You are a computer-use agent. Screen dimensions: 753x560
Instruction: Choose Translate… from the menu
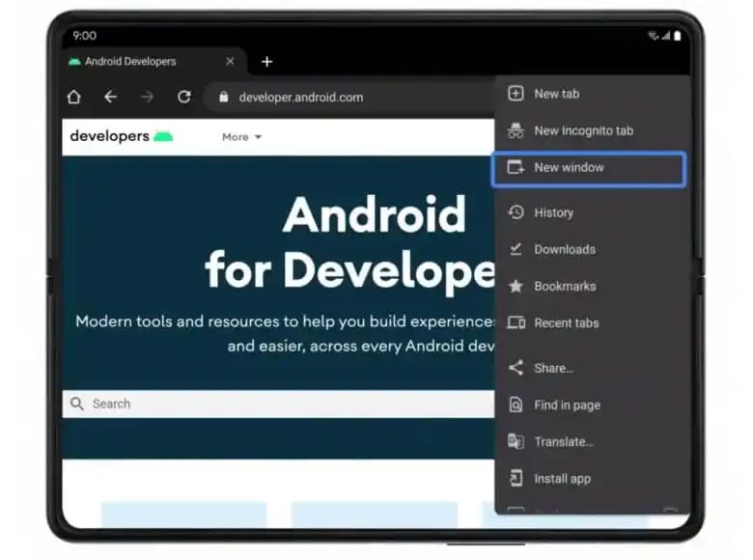pos(592,442)
